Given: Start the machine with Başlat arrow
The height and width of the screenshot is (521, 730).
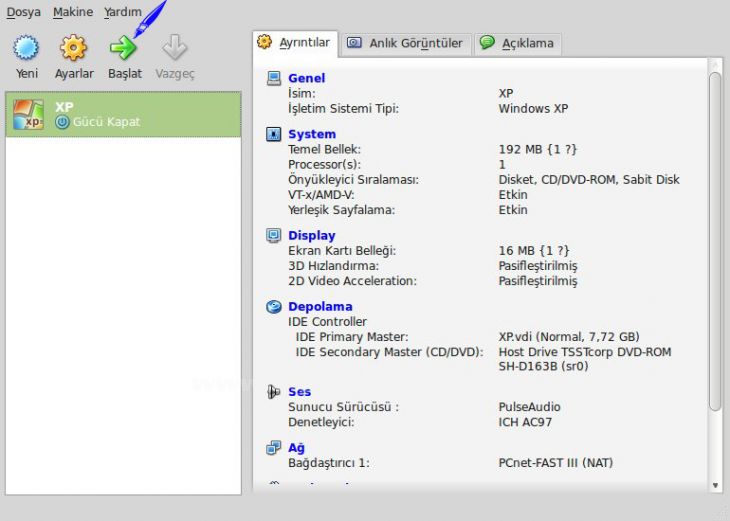Looking at the screenshot, I should (x=123, y=48).
